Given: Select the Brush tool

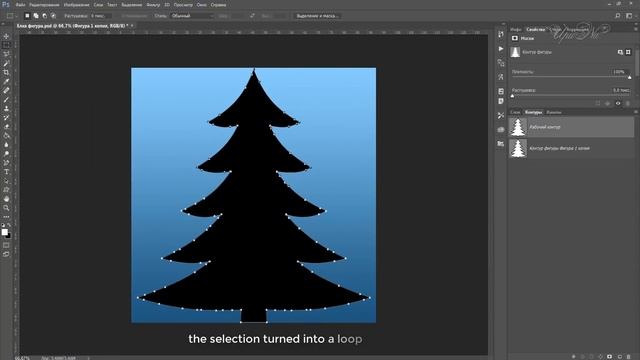Looking at the screenshot, I should click(x=6, y=99).
